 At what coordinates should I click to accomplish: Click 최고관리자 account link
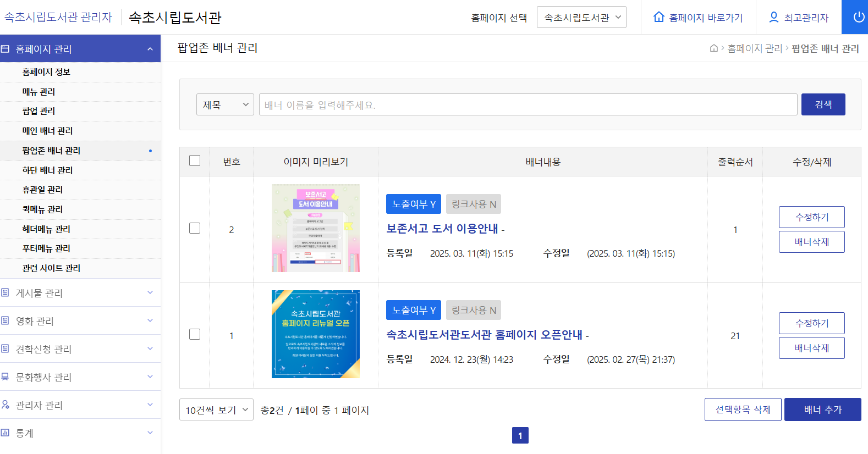806,18
